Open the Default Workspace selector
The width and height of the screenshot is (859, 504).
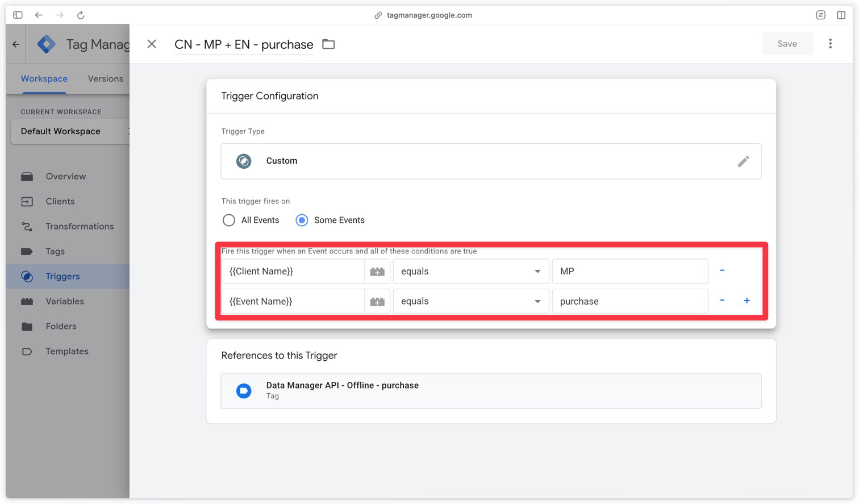click(x=70, y=131)
